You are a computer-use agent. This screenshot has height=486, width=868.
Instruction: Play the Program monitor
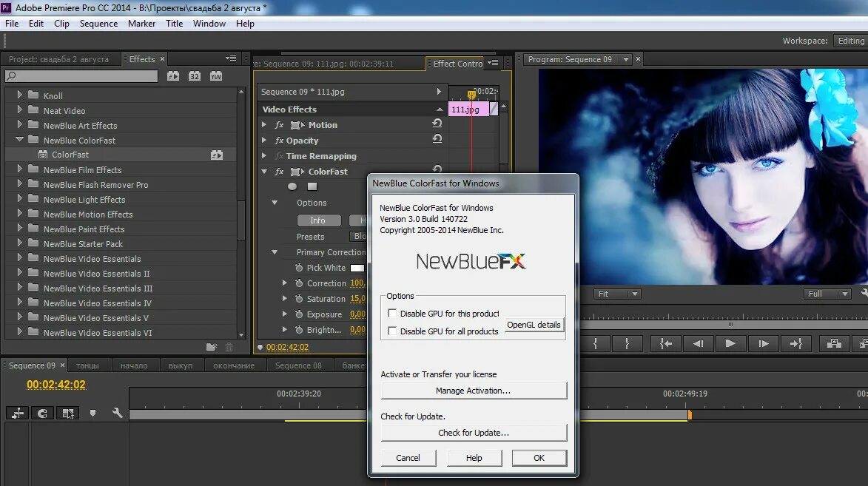coord(730,344)
